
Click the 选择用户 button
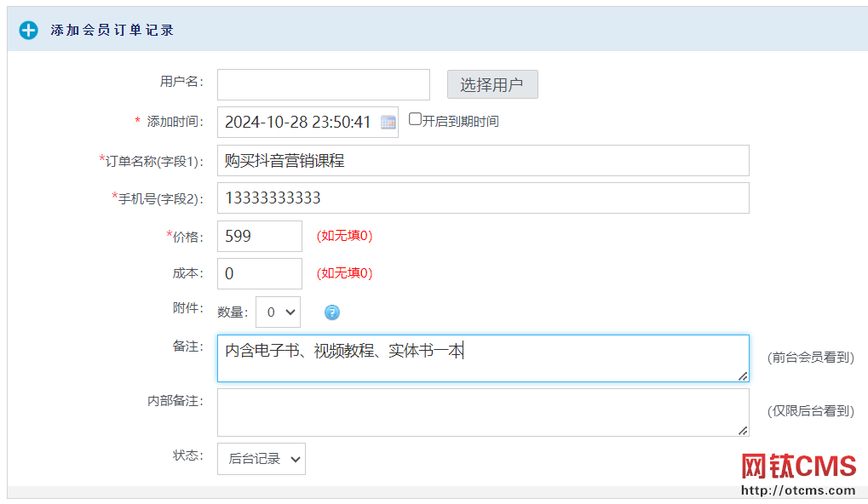coord(491,84)
